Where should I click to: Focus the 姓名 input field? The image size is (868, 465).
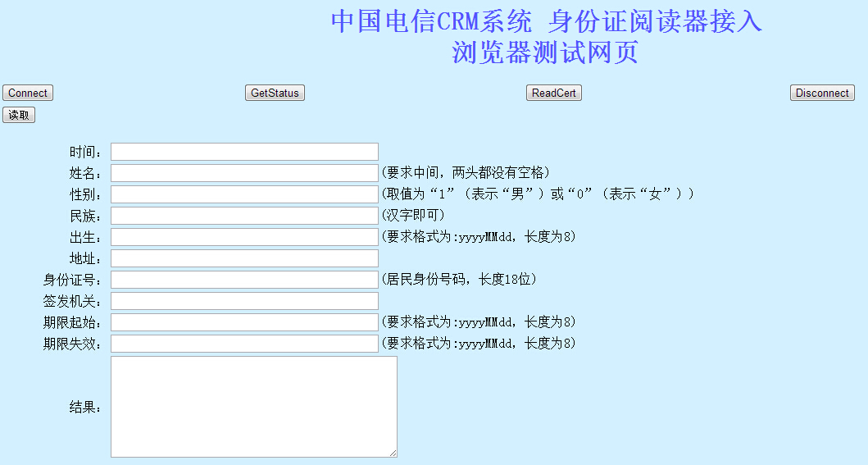pos(245,173)
